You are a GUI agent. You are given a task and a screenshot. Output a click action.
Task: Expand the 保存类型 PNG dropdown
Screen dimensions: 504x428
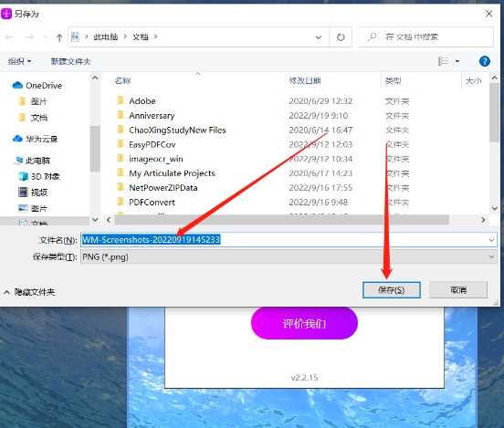pyautogui.click(x=491, y=256)
